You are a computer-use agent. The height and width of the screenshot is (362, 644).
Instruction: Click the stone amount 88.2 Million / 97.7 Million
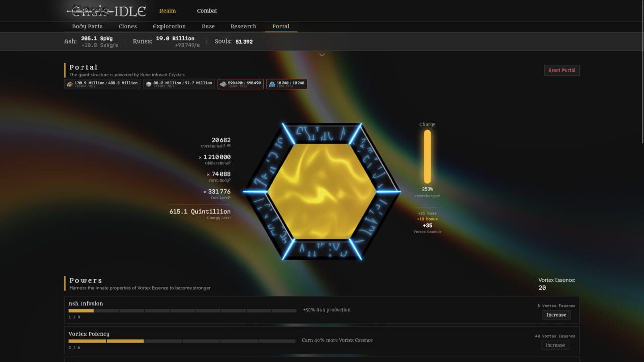pyautogui.click(x=183, y=83)
